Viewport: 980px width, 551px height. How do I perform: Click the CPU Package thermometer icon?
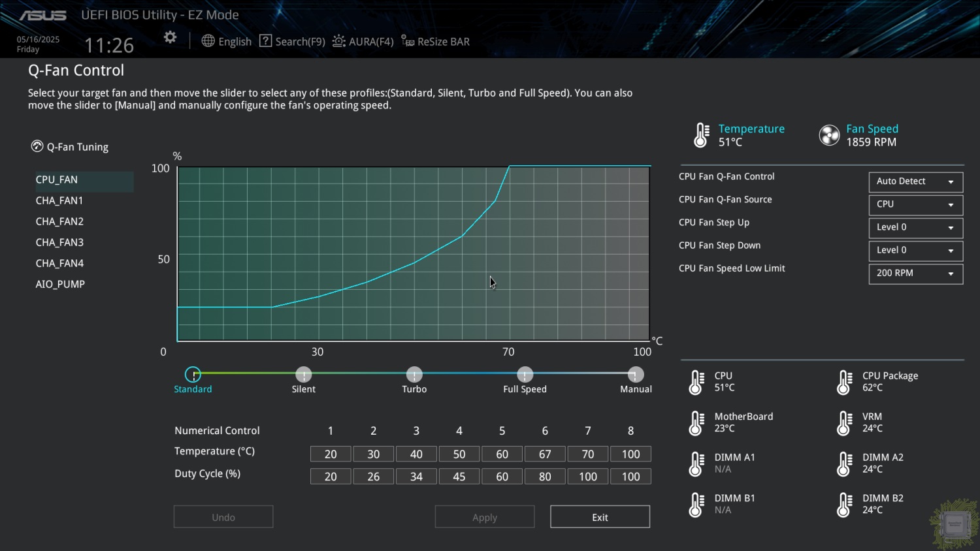844,383
